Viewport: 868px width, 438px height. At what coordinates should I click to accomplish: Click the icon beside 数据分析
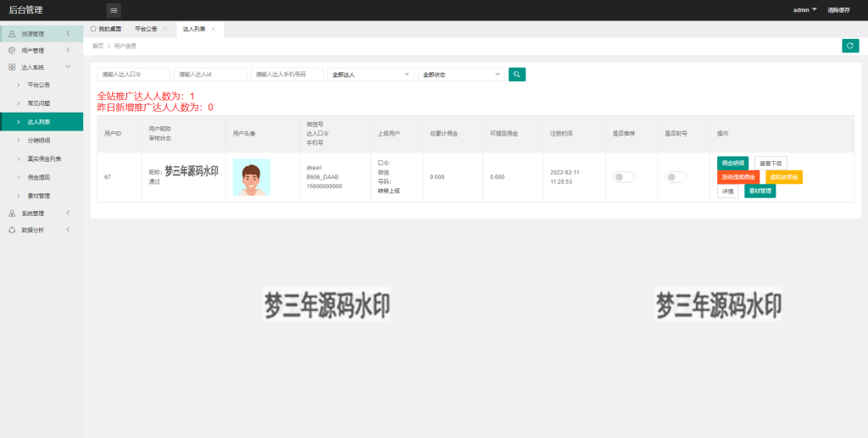point(12,230)
